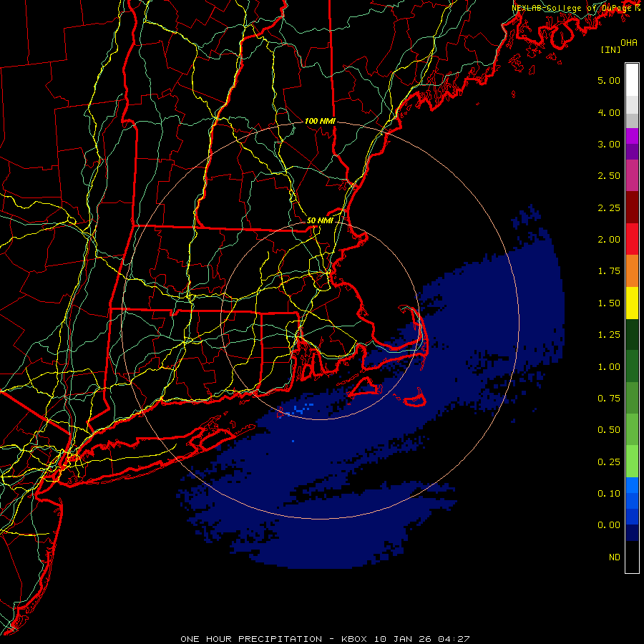Click the 0.00 legend value label
The height and width of the screenshot is (644, 644).
click(x=609, y=525)
